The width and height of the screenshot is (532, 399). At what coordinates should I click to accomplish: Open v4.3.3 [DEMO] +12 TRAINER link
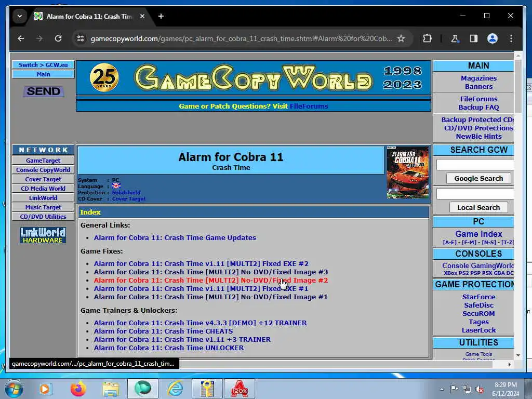200,323
